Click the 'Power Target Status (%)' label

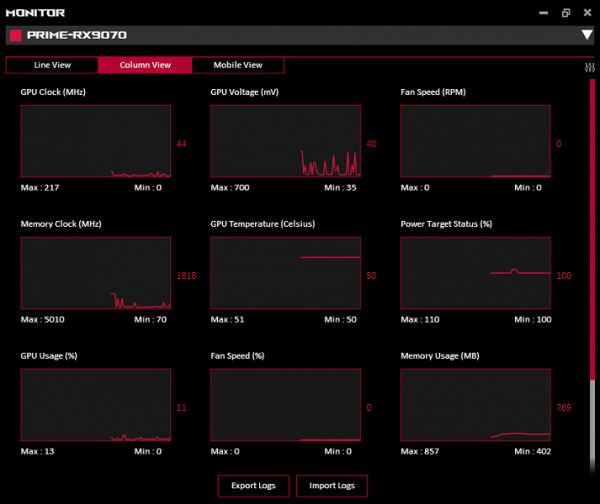pyautogui.click(x=446, y=224)
